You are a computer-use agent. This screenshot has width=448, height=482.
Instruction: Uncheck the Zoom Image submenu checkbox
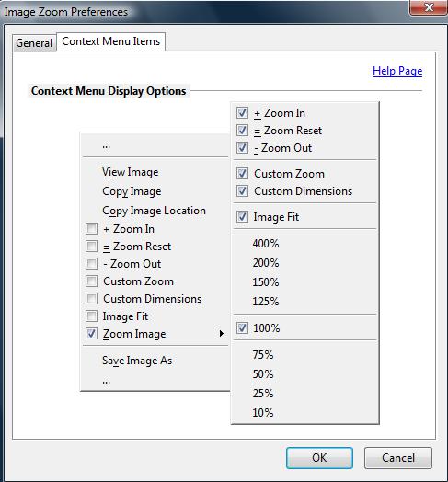coord(91,334)
